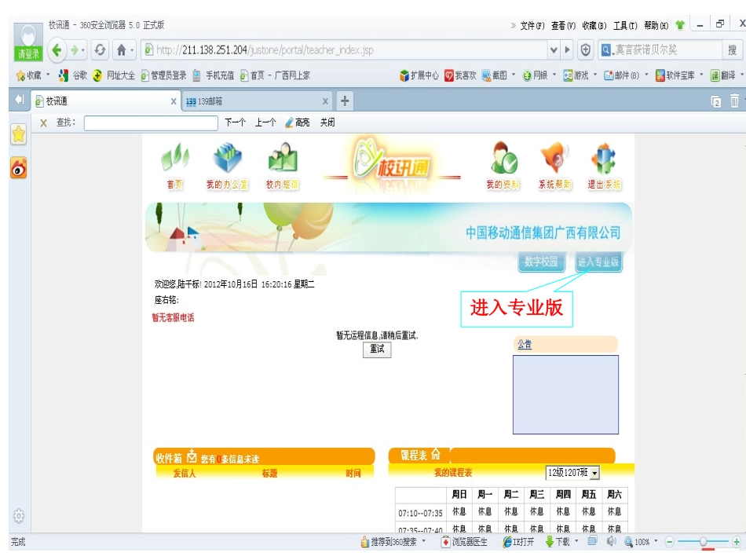Expand the address bar history dropdown
This screenshot has height=560, width=746.
tap(554, 50)
